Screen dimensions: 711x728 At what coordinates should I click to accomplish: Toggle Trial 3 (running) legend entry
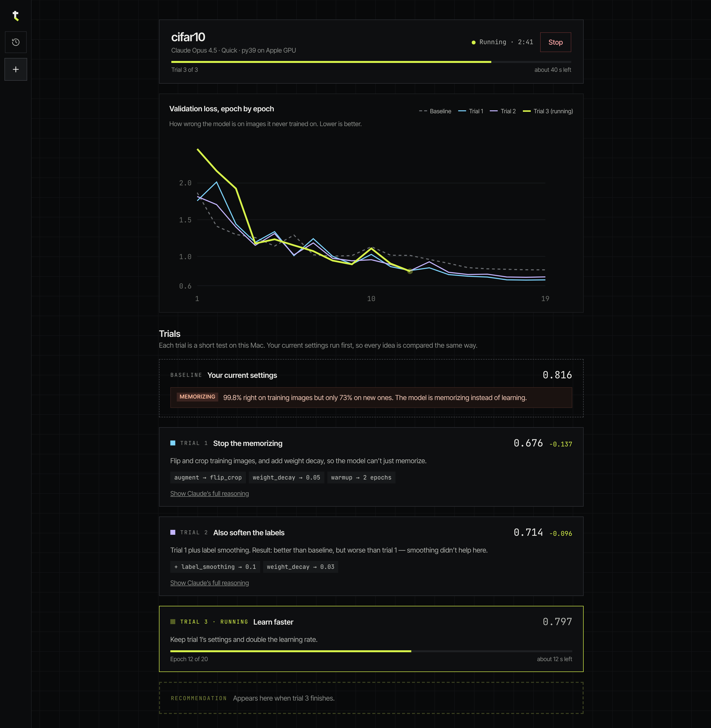pyautogui.click(x=548, y=111)
